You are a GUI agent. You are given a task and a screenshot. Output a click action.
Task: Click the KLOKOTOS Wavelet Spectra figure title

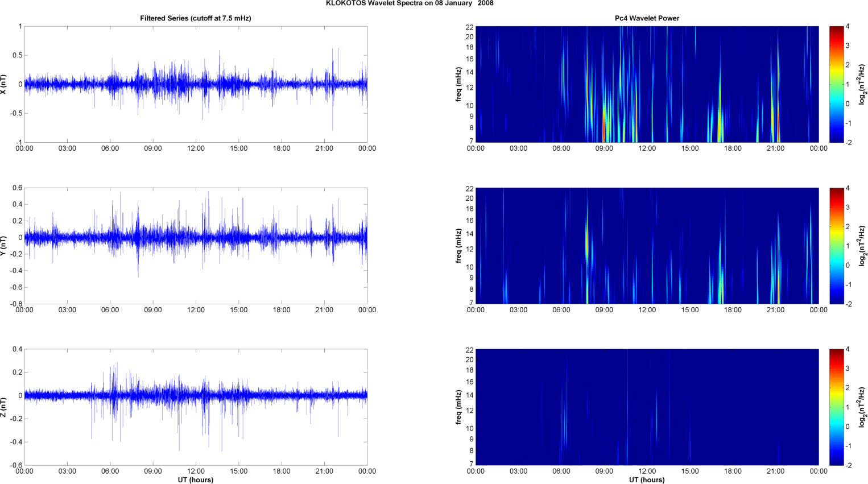pyautogui.click(x=410, y=3)
